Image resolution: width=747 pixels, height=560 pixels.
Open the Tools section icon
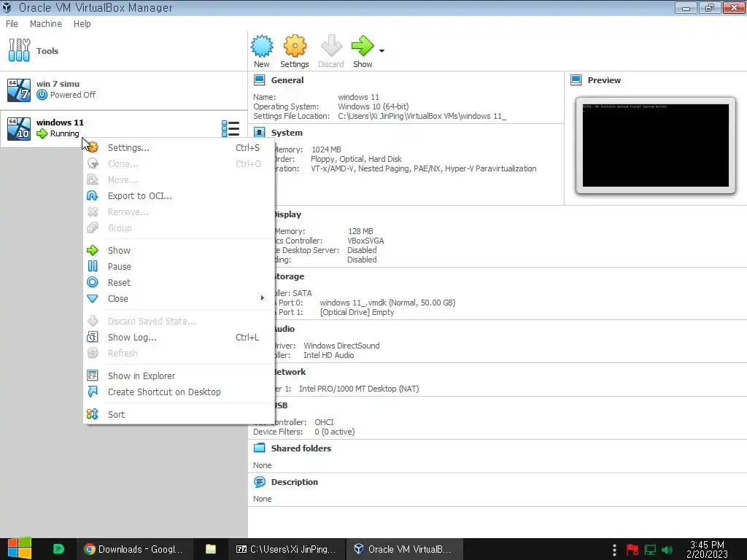click(19, 50)
